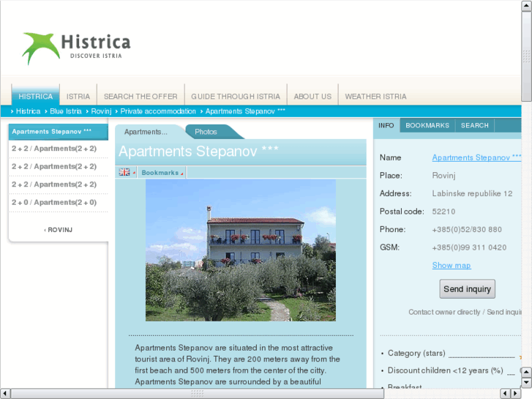Screen dimensions: 532x399
Task: Click the horizontal scroll right arrow
Action: click(516, 394)
